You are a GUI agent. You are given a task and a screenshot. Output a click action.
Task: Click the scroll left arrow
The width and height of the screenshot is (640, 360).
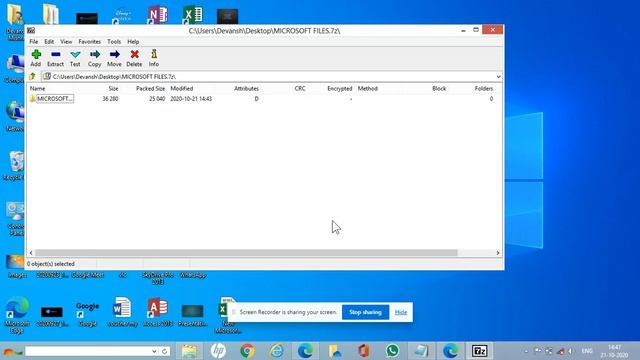(31, 253)
